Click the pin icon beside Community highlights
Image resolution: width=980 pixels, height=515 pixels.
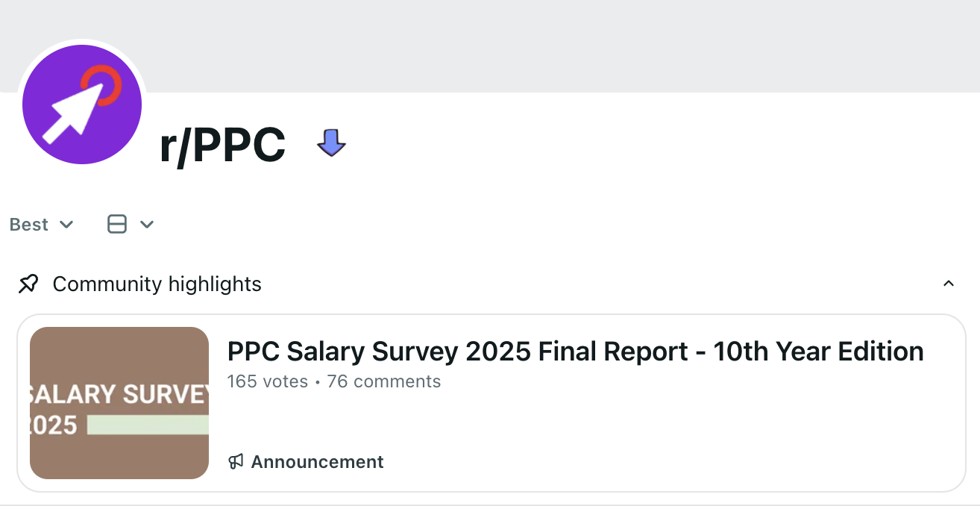[28, 284]
